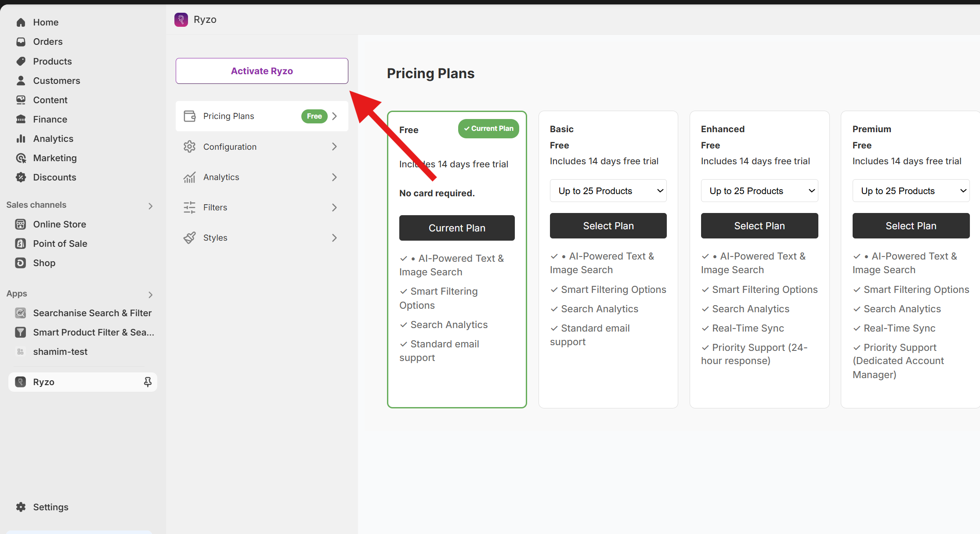Expand Ryzo Analytics using its chevron
Viewport: 980px width, 534px height.
[335, 177]
